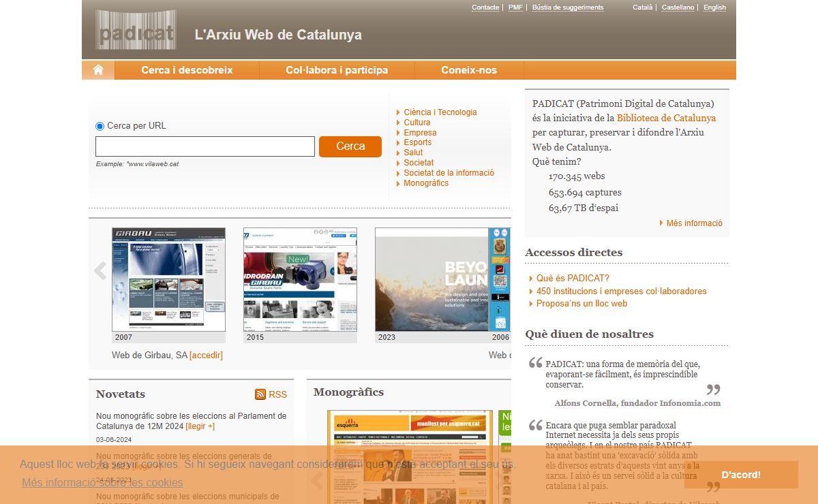
Task: Browse the Monogràfics category
Action: (426, 183)
